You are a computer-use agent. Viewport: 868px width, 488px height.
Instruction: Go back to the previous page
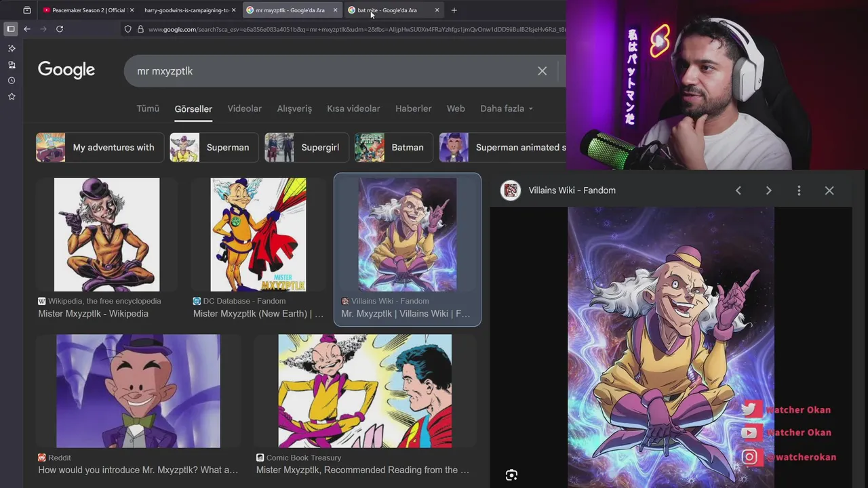(27, 29)
